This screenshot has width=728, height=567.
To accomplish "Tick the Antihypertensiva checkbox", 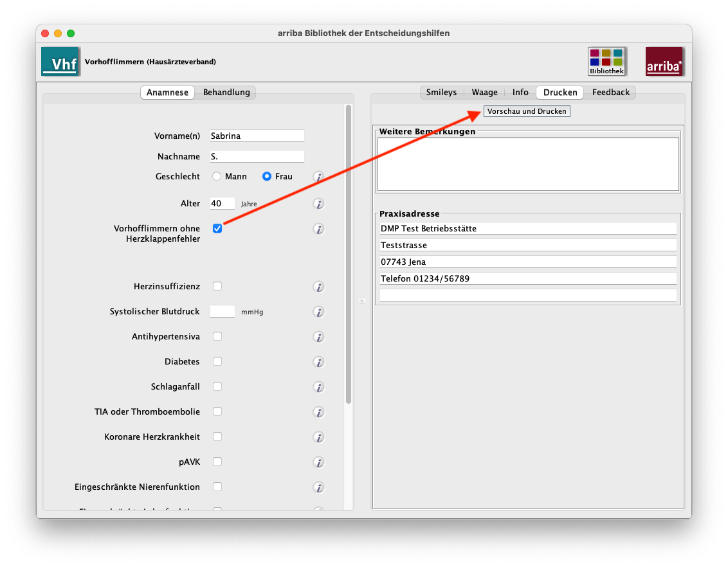I will 217,336.
